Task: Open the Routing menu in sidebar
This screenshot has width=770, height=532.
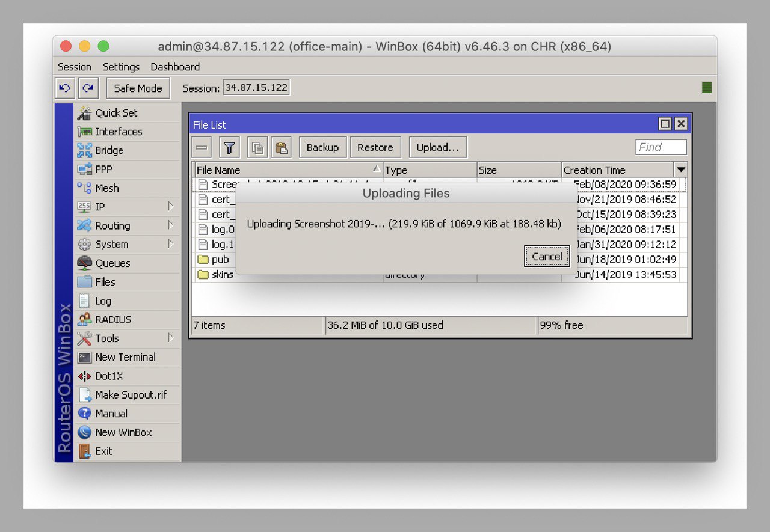Action: [x=127, y=225]
